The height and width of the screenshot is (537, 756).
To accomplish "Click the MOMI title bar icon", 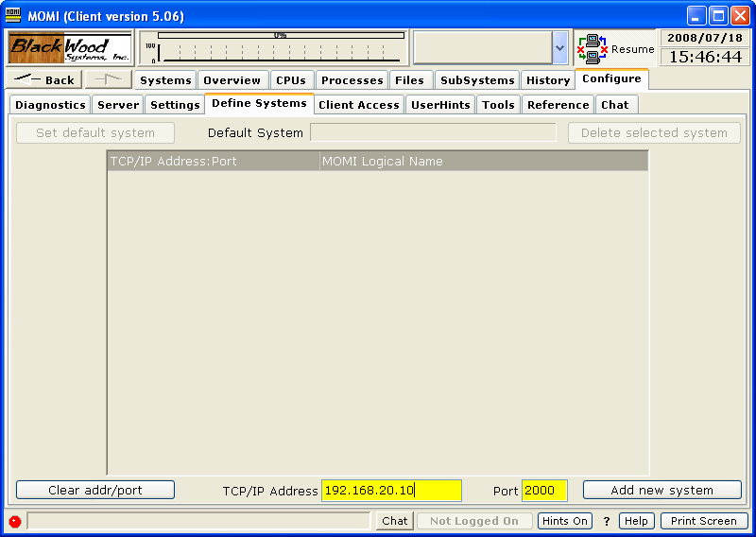I will (x=13, y=15).
